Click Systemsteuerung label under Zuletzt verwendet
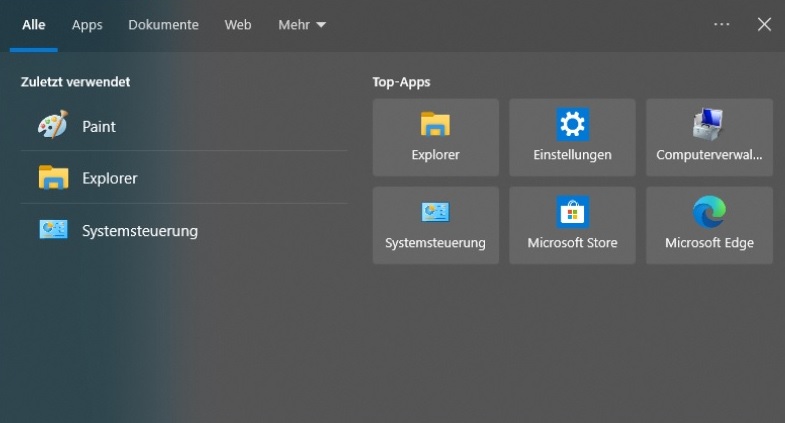 coord(140,231)
